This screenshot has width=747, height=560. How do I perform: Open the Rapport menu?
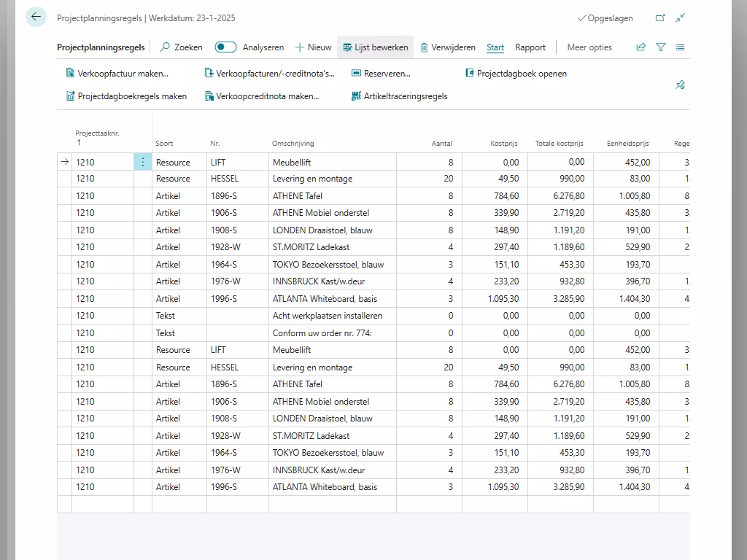pos(530,47)
